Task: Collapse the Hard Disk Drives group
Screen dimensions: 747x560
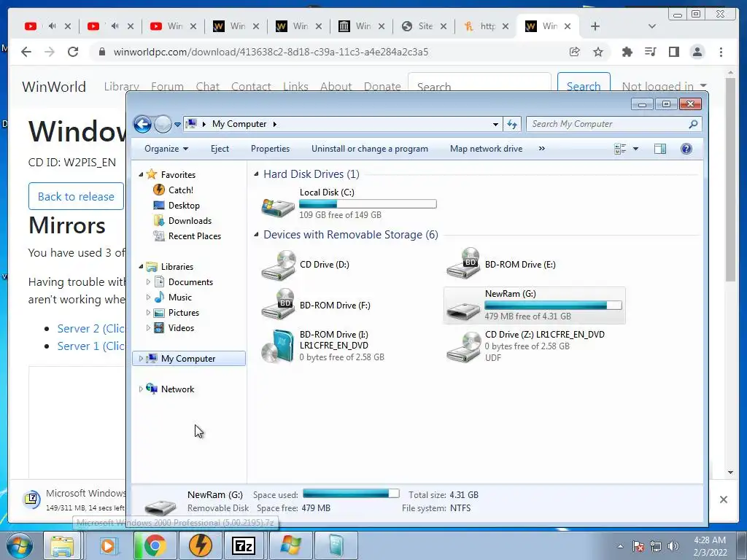Action: [256, 174]
